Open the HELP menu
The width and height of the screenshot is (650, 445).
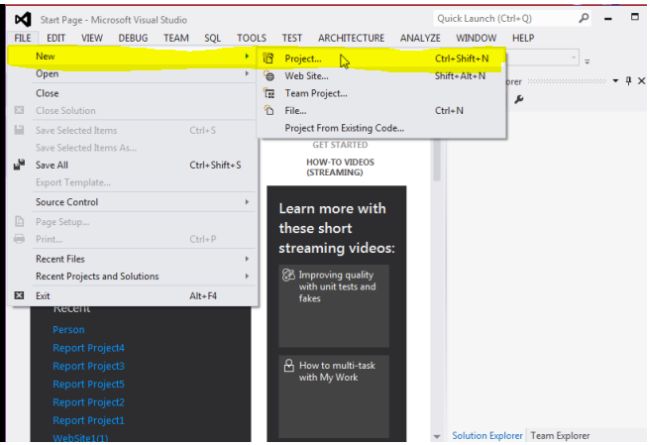(523, 38)
